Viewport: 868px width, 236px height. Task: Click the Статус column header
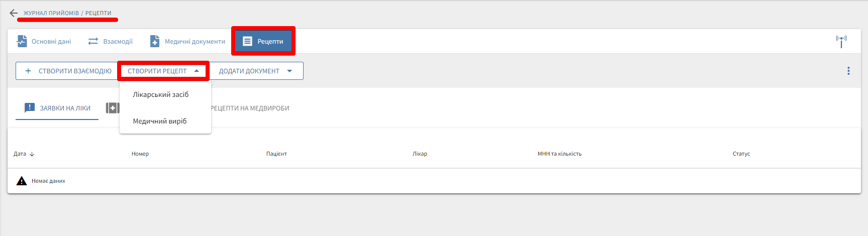(741, 154)
